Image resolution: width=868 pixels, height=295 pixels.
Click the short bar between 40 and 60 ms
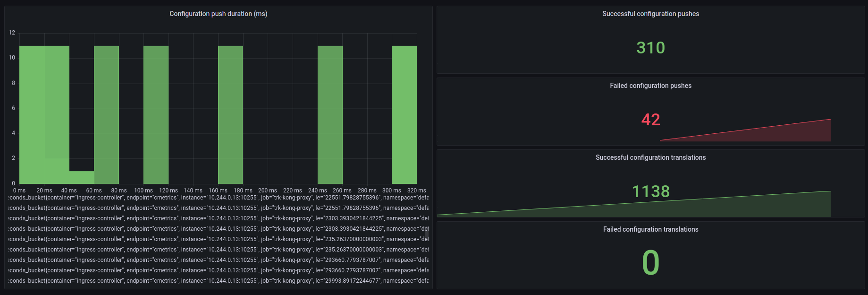pyautogui.click(x=82, y=177)
